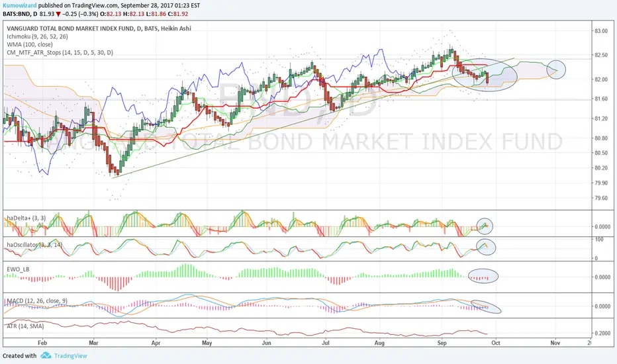
Task: Click the Sep date on time axis
Action: click(x=442, y=343)
